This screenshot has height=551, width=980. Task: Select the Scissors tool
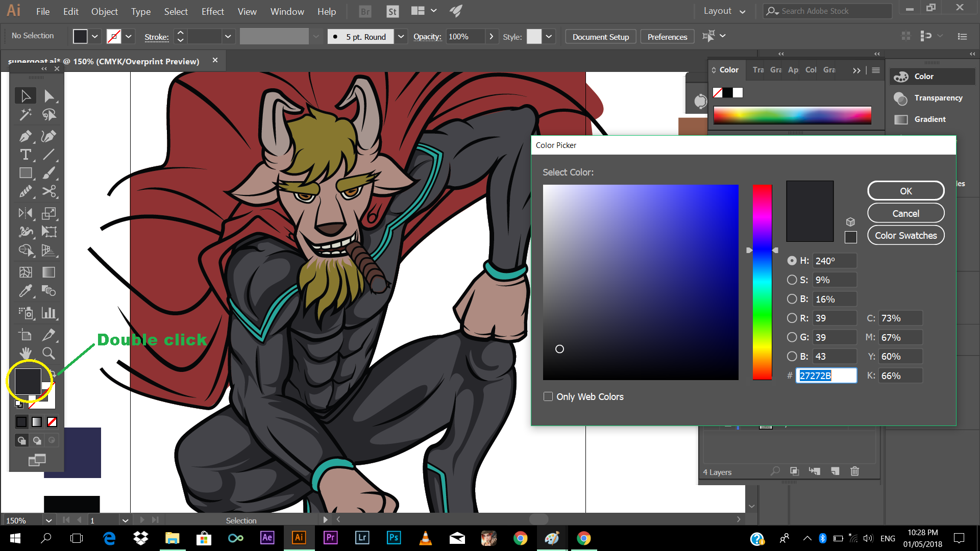[x=48, y=191]
